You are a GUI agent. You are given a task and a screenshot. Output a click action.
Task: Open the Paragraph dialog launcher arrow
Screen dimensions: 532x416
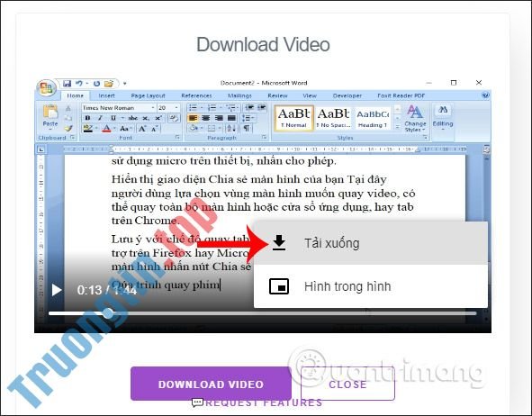[x=265, y=138]
